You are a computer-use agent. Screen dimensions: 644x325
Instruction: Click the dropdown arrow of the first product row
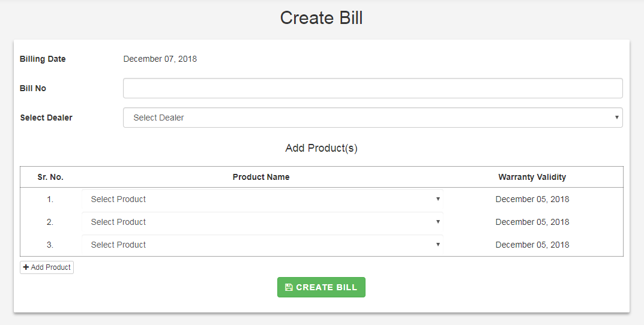click(x=438, y=199)
